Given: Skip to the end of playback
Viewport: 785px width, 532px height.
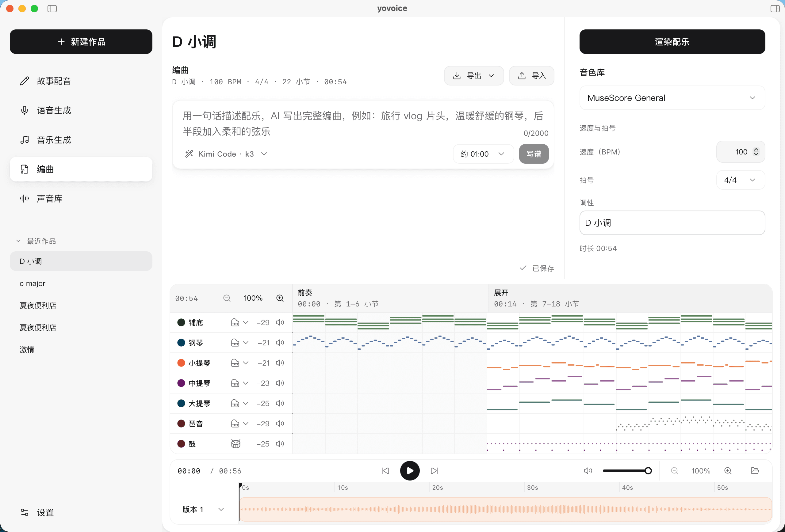Looking at the screenshot, I should tap(435, 471).
